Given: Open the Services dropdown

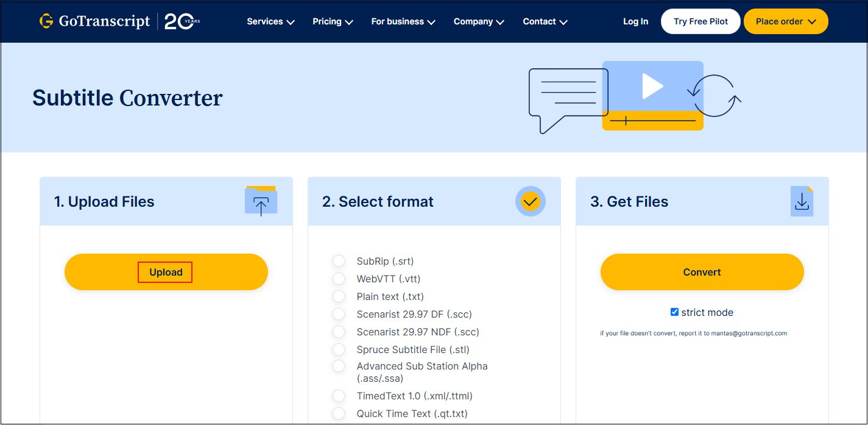Looking at the screenshot, I should tap(270, 21).
